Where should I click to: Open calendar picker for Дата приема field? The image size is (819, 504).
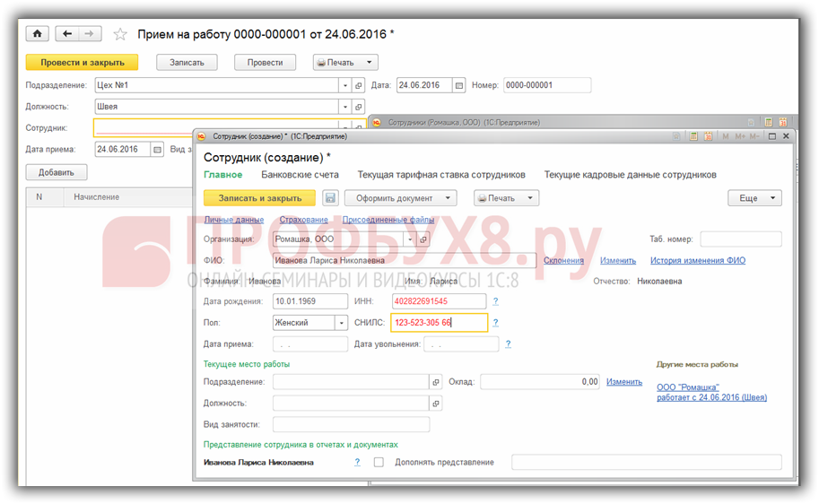(158, 150)
